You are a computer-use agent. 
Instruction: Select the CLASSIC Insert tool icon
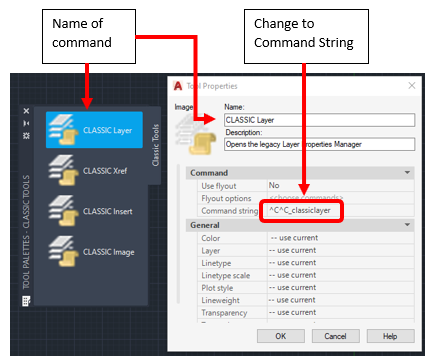63,211
